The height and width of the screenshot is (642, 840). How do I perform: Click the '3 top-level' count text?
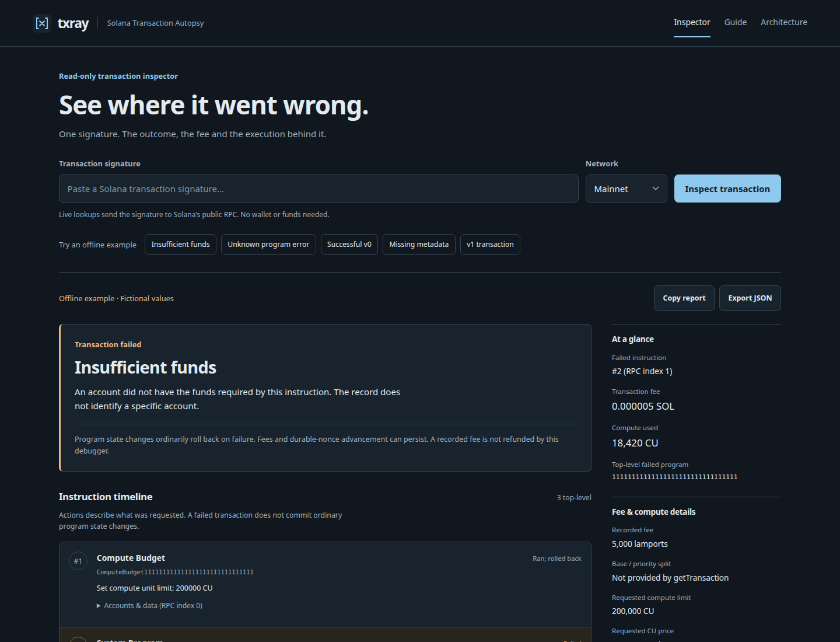coord(574,498)
